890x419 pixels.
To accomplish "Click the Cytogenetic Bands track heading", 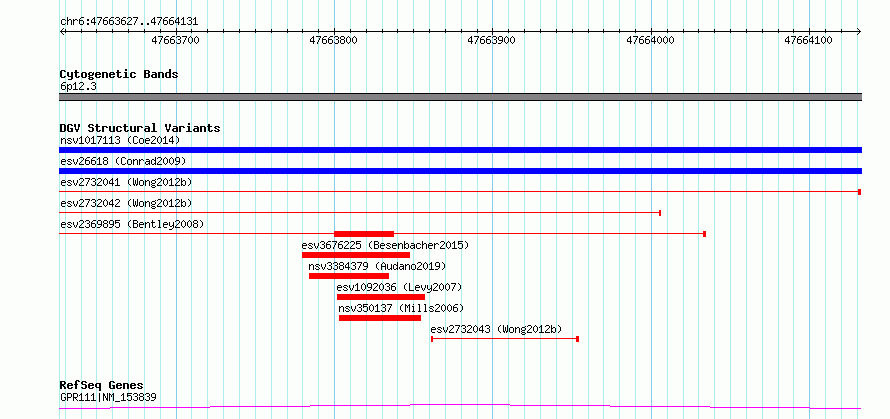I will tap(119, 74).
